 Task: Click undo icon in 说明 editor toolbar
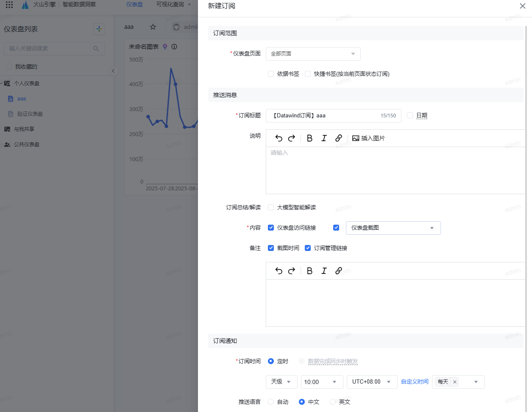(279, 138)
